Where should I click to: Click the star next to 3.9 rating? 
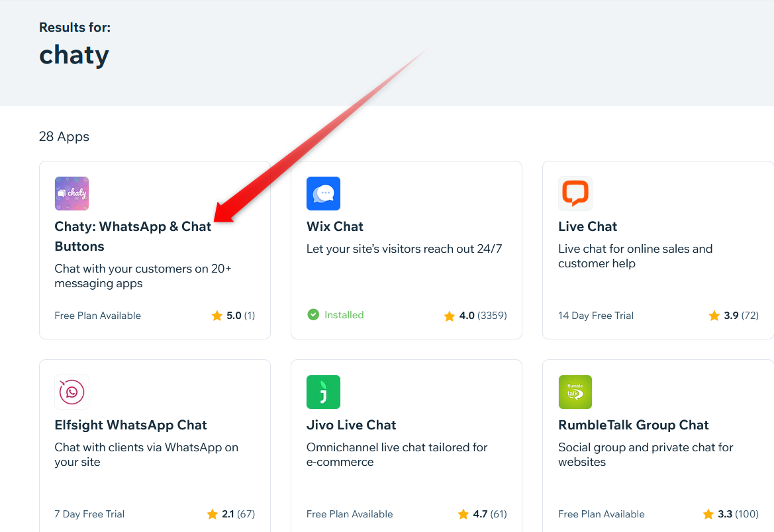[x=714, y=316]
